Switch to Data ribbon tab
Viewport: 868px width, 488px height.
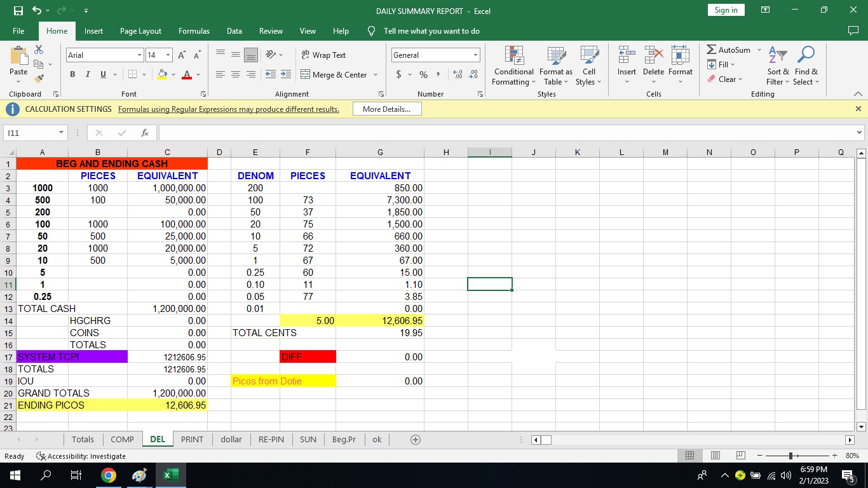coord(234,30)
